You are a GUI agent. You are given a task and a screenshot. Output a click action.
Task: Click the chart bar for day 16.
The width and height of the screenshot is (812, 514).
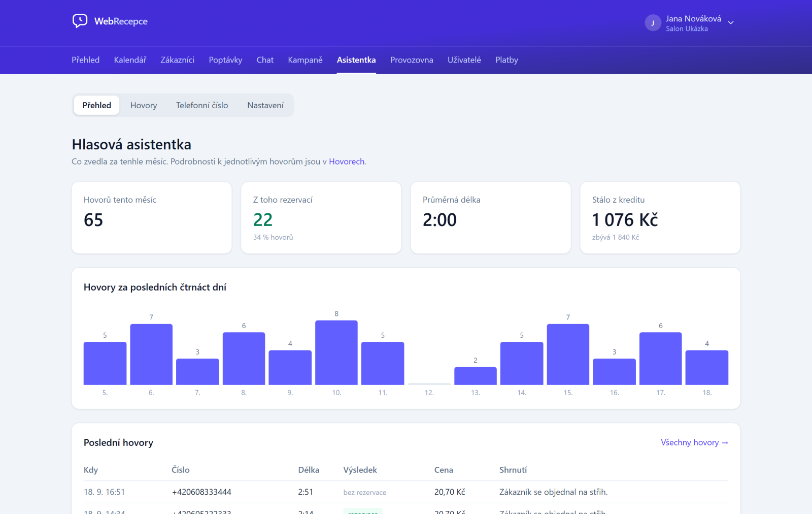click(x=614, y=371)
